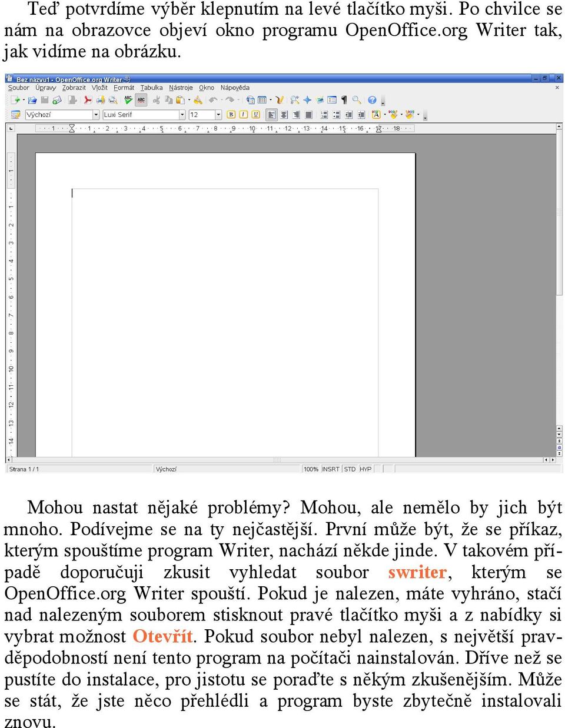Click the Save diskette icon
Image resolution: width=565 pixels, height=728 pixels.
pos(44,100)
